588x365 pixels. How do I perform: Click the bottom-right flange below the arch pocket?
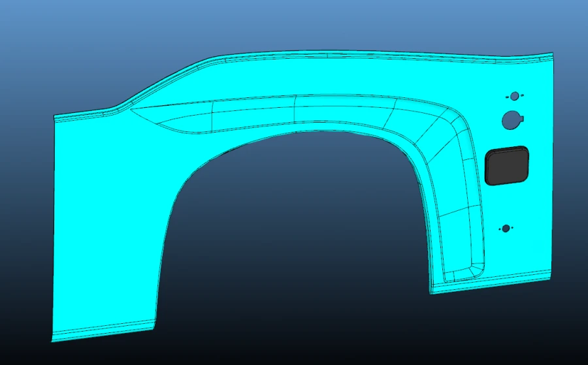point(490,283)
